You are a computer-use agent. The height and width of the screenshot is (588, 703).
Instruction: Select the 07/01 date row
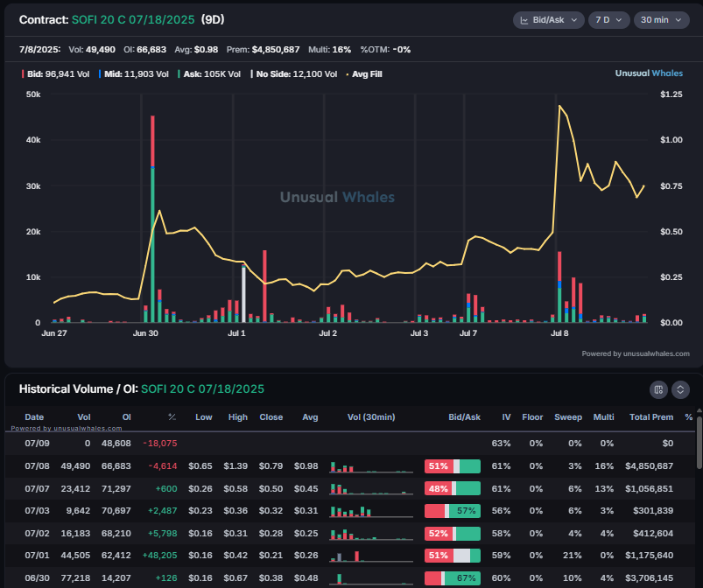click(349, 556)
